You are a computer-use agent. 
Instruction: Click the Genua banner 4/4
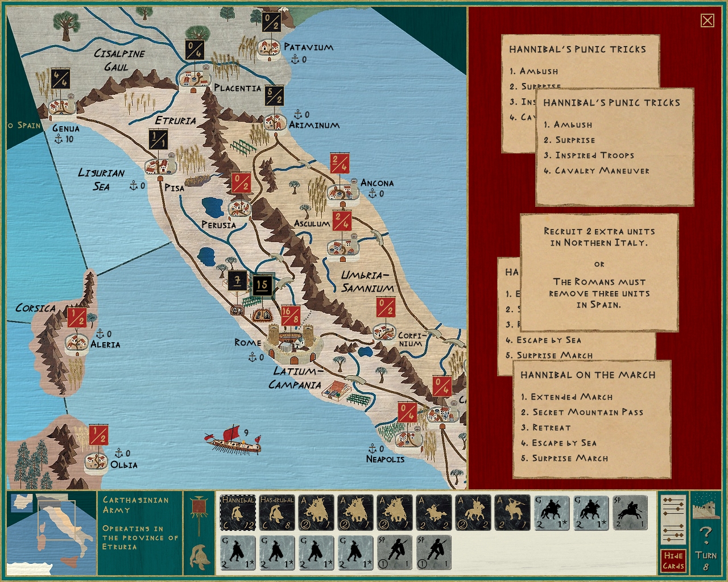point(60,78)
